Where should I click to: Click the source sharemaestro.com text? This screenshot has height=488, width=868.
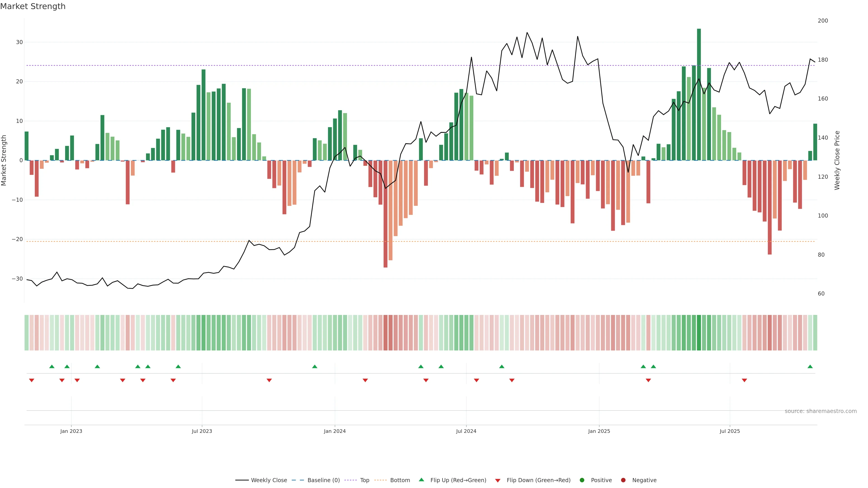pyautogui.click(x=821, y=411)
